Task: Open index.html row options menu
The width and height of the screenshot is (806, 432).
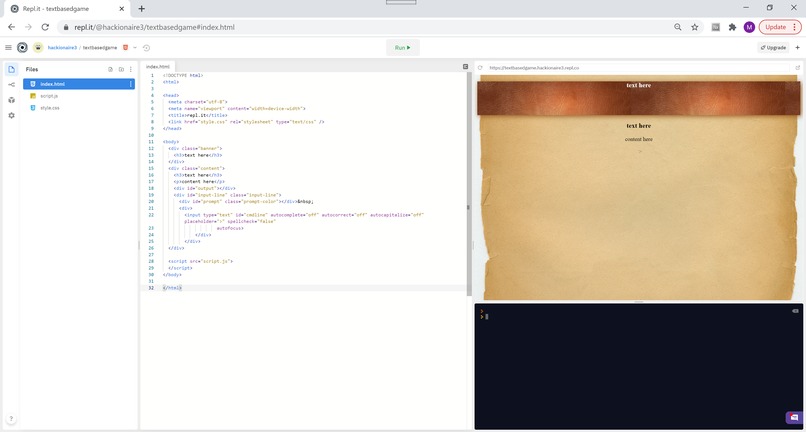Action: [x=131, y=84]
